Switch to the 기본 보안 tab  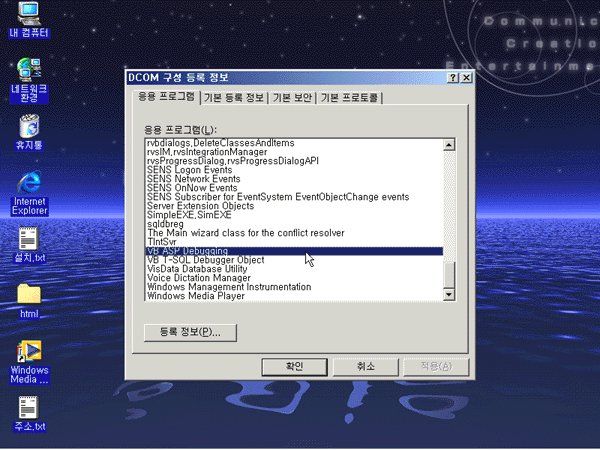pos(292,98)
